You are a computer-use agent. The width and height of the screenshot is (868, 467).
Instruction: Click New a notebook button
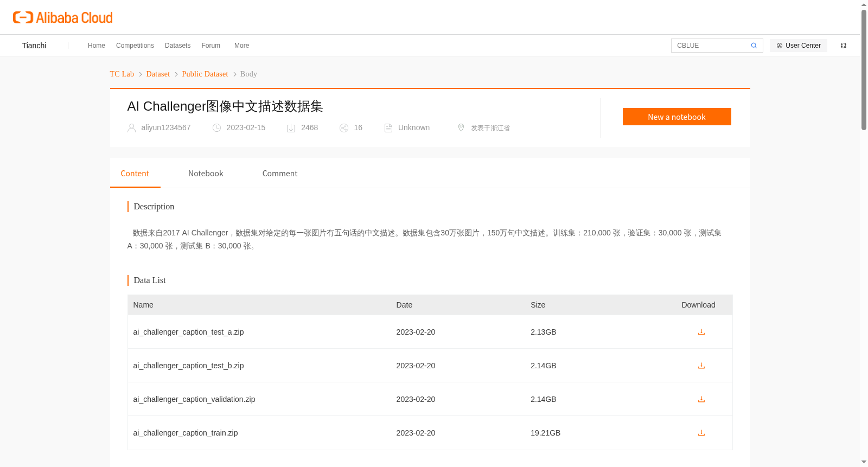tap(677, 117)
